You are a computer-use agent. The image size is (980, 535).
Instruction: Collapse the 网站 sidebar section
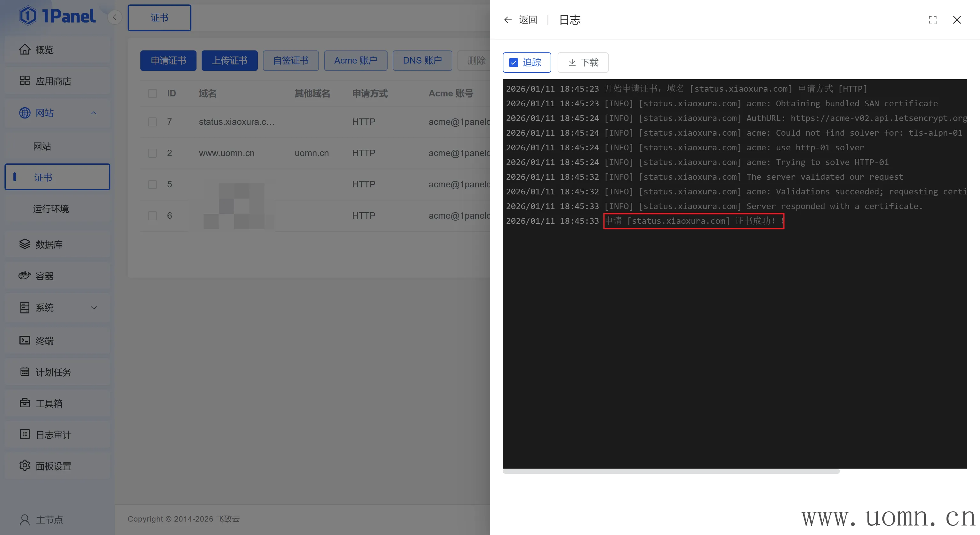[x=93, y=113]
